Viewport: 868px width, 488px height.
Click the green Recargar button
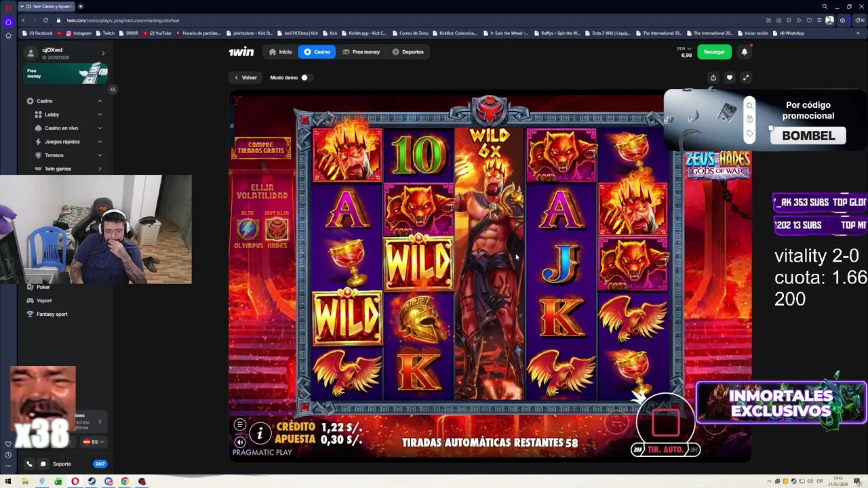coord(715,52)
